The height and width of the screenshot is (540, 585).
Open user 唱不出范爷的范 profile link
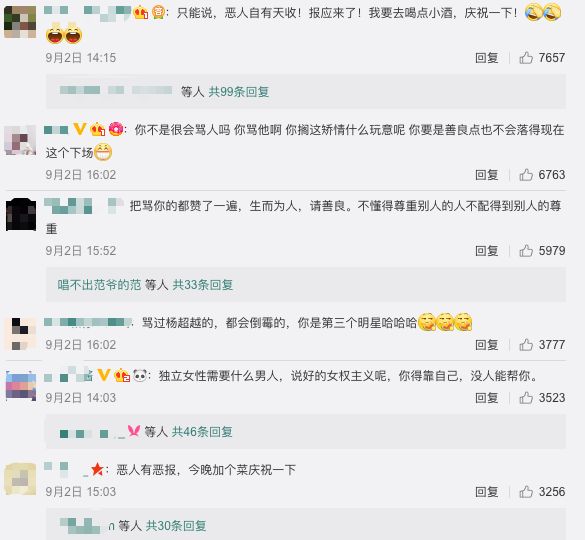point(99,285)
